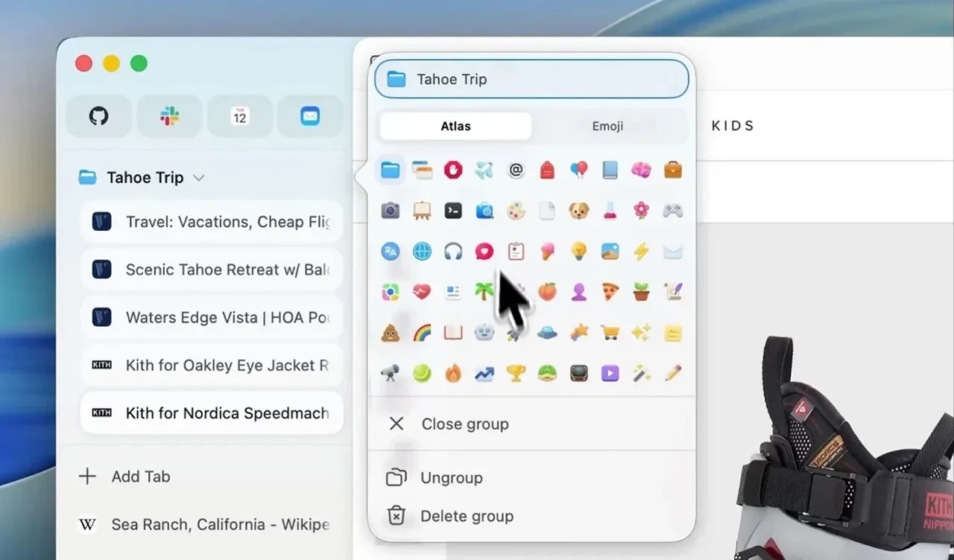Image resolution: width=954 pixels, height=560 pixels.
Task: Click Delete group
Action: [x=467, y=515]
